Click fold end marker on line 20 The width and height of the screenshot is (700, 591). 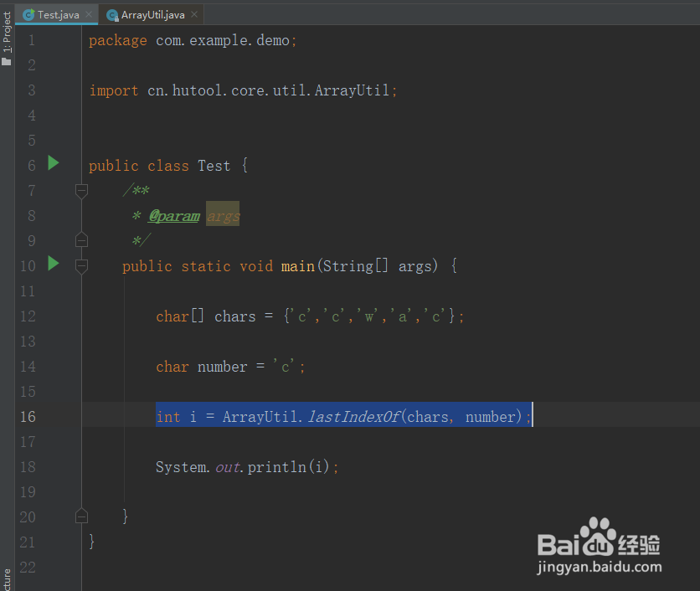pos(81,516)
